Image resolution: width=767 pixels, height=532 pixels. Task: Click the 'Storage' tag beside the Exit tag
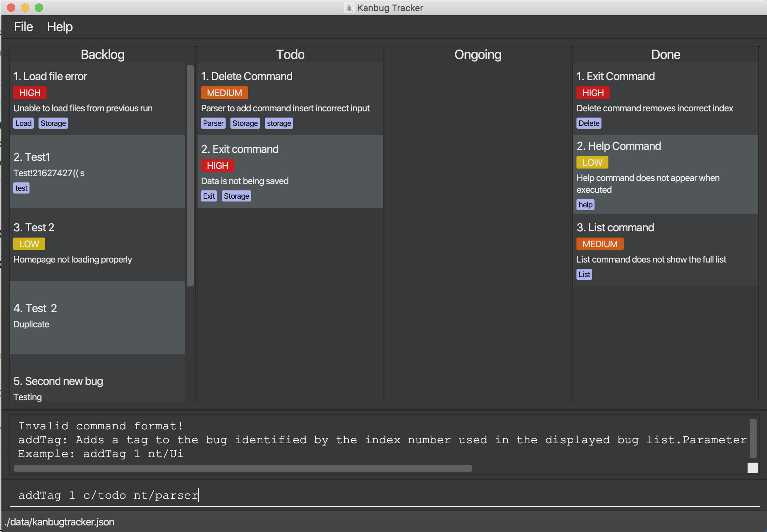236,196
